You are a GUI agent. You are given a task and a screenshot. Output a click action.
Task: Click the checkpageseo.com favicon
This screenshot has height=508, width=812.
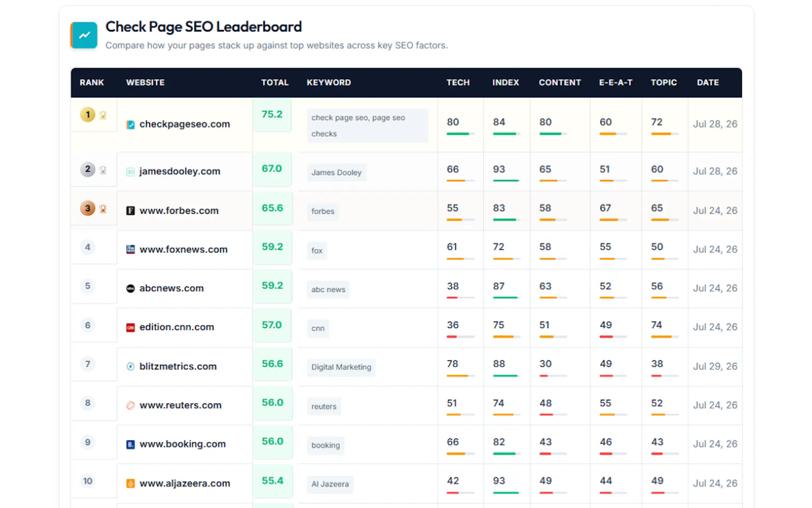130,124
